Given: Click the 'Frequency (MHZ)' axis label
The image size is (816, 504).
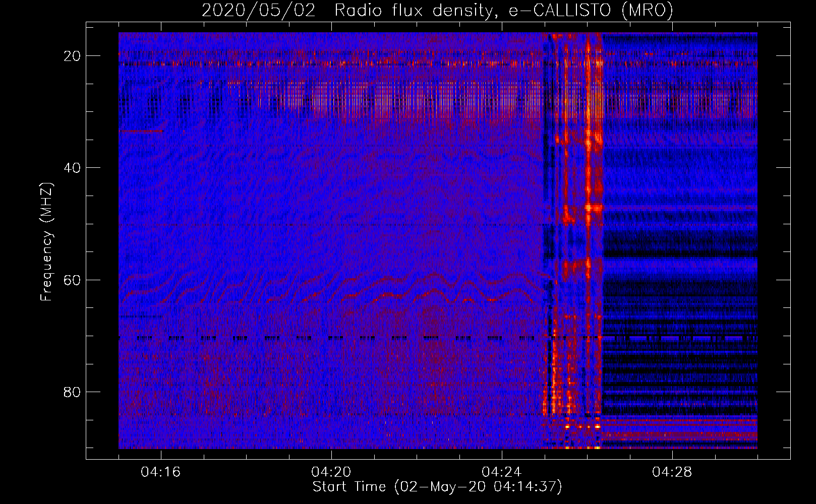Looking at the screenshot, I should [46, 242].
